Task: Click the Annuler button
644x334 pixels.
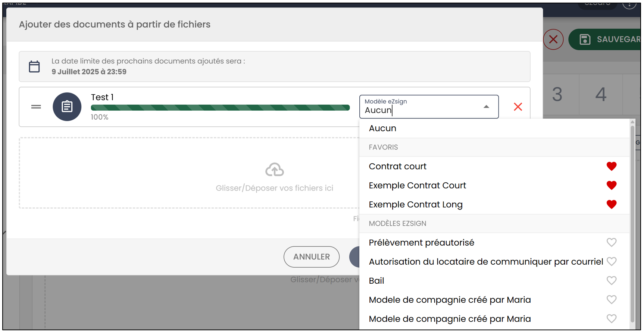Action: tap(312, 257)
